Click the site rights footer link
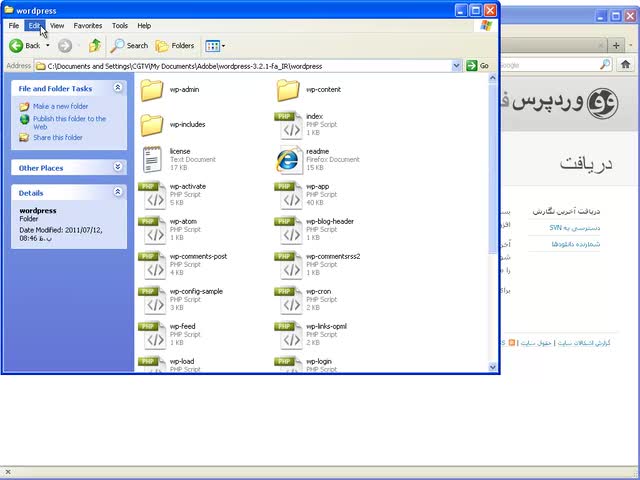Screen dimensions: 640x480 pos(536,343)
